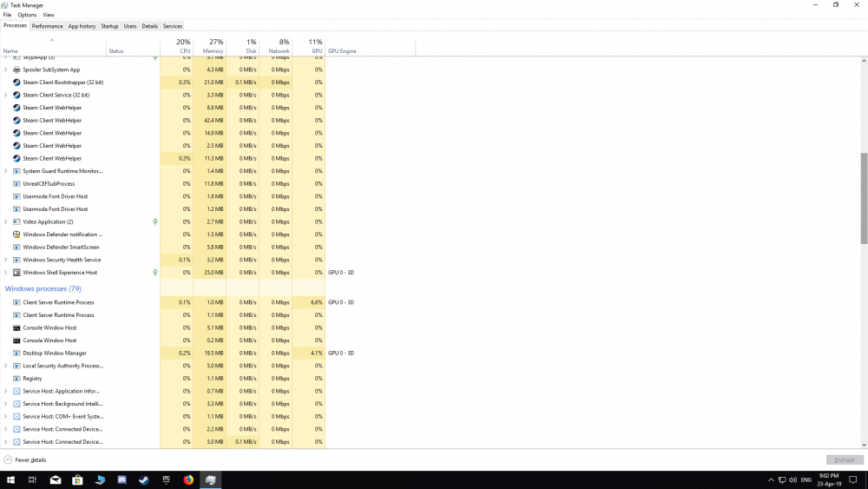Click the Desktop Window Manager icon
868x489 pixels.
click(16, 354)
